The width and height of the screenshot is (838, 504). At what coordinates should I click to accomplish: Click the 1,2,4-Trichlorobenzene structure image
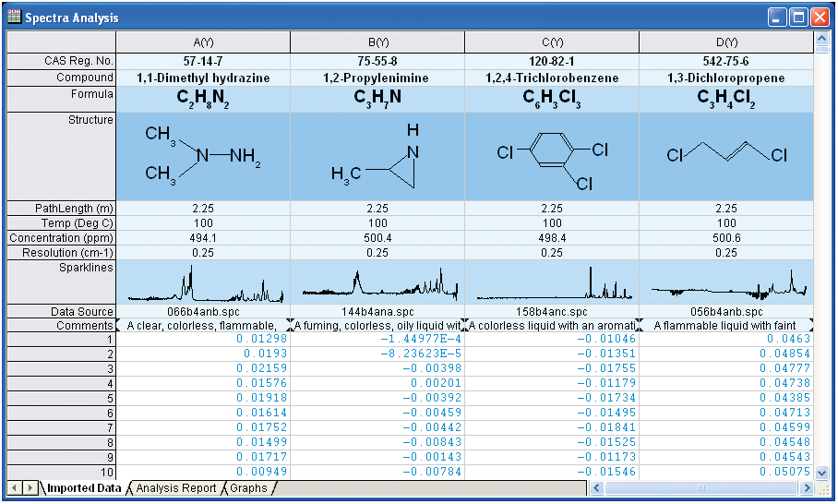[x=552, y=156]
